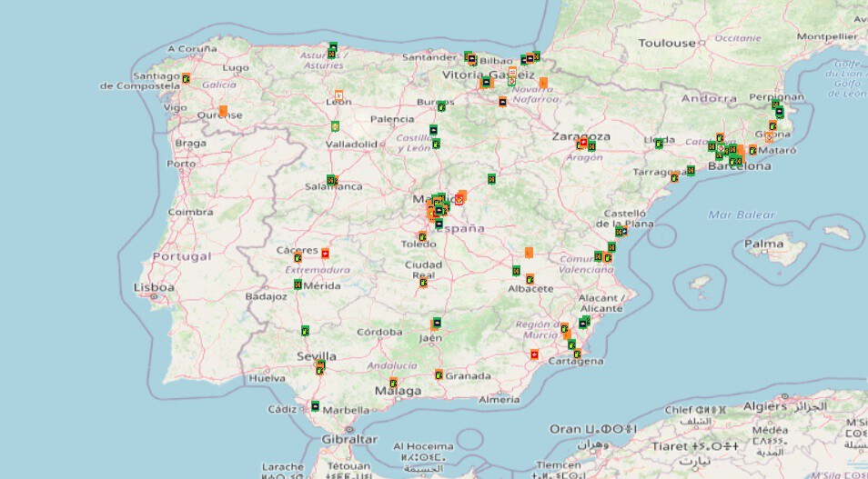Select the orange marker above Málaga
The image size is (868, 479).
(x=393, y=383)
